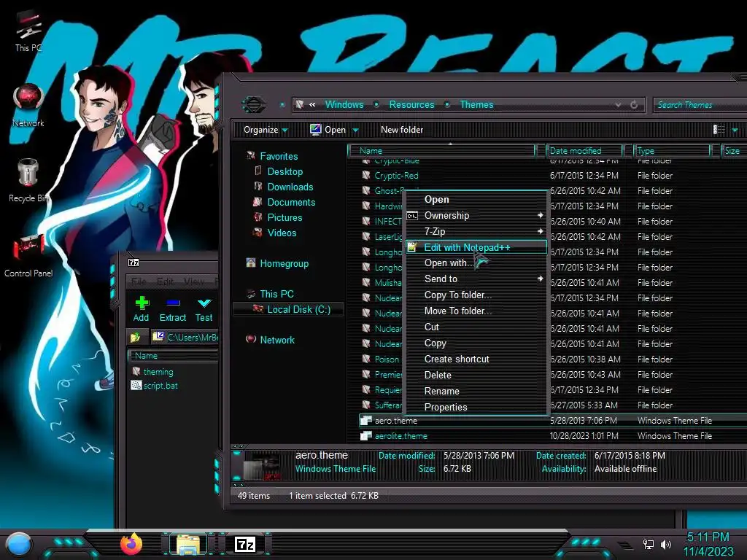The height and width of the screenshot is (560, 747).
Task: Choose Open with... in context menu
Action: click(x=476, y=262)
